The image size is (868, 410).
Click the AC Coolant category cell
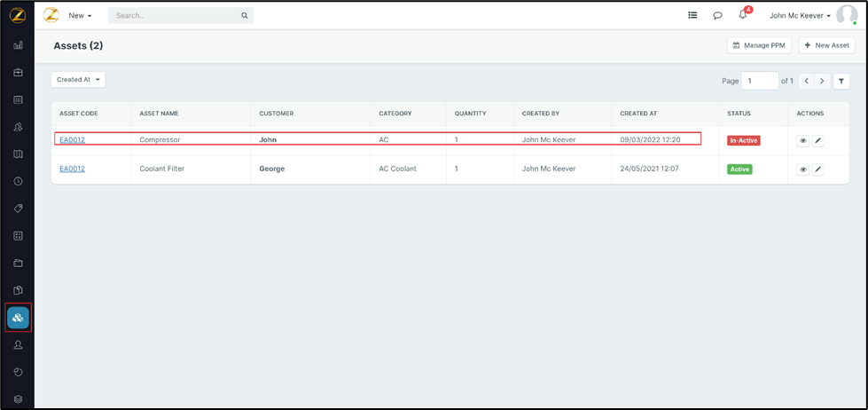tap(399, 169)
